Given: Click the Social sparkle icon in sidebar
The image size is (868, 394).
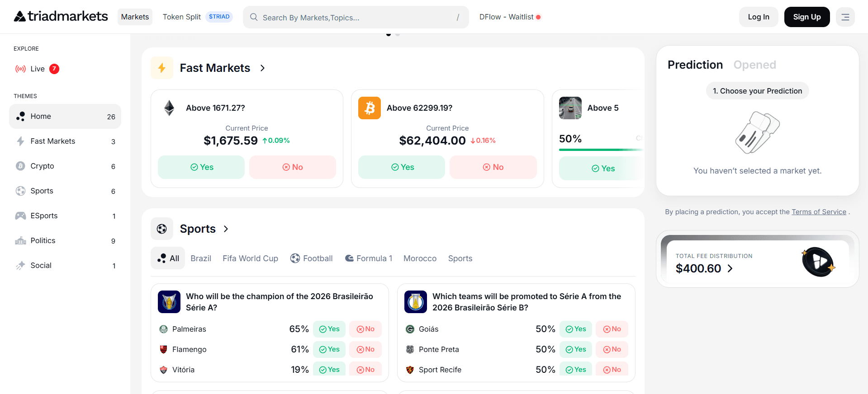Looking at the screenshot, I should click(x=20, y=265).
